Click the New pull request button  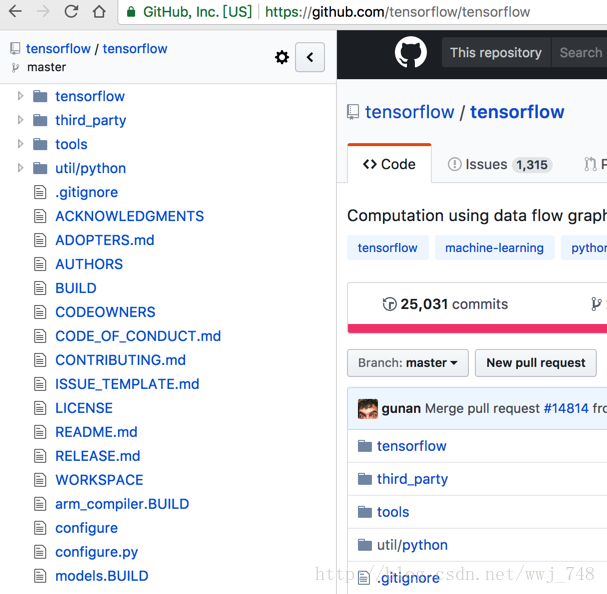click(x=536, y=363)
